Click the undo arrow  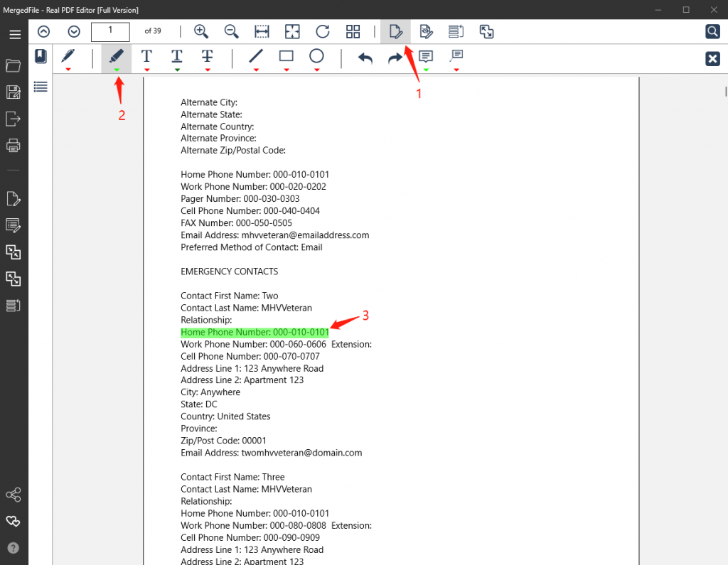[x=365, y=58]
